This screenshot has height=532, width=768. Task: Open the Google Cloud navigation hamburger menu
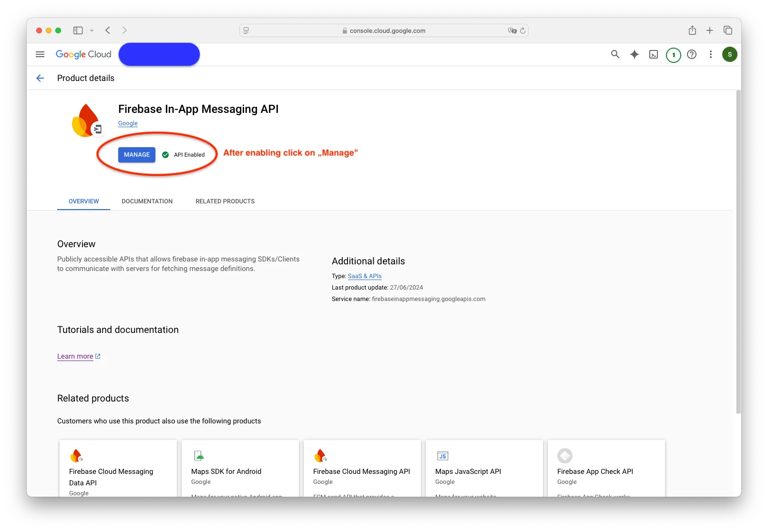(x=40, y=54)
